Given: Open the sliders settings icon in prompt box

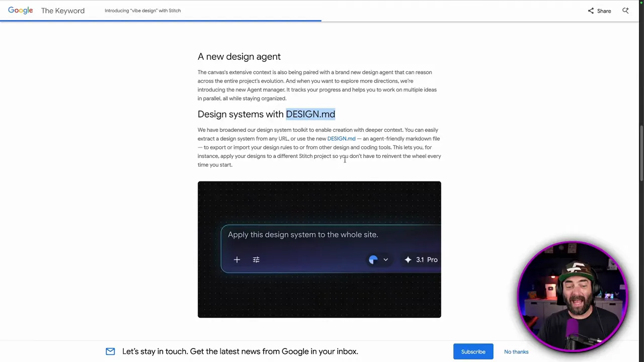Looking at the screenshot, I should pos(256,260).
